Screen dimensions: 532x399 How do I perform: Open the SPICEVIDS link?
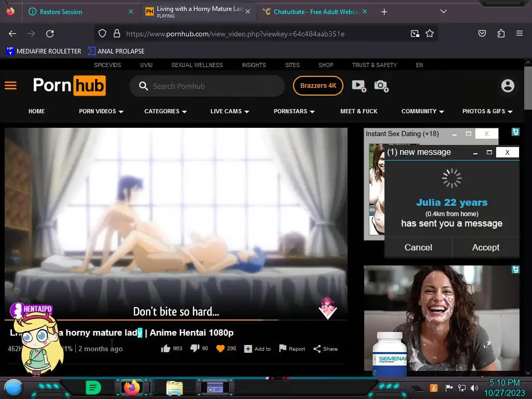point(107,65)
